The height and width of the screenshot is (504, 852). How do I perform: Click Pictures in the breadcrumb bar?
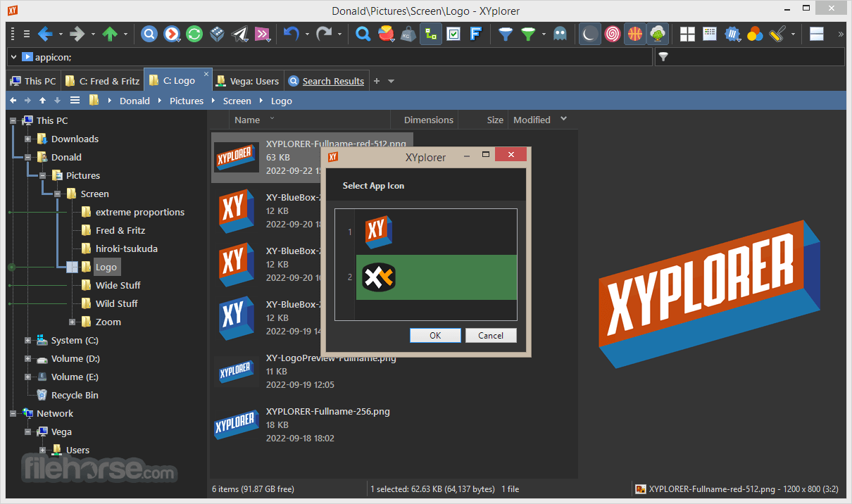(x=187, y=101)
